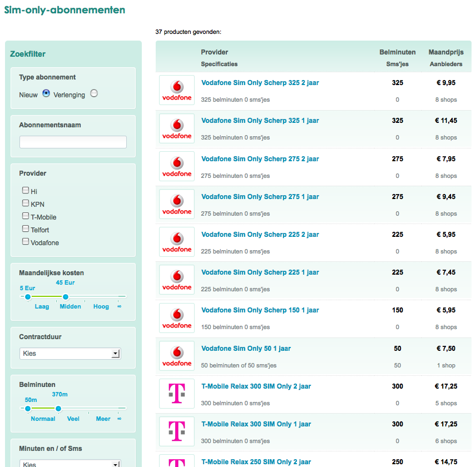476x467 pixels.
Task: Click Vodafone logo for Scherp 275 2 jaar
Action: click(177, 166)
